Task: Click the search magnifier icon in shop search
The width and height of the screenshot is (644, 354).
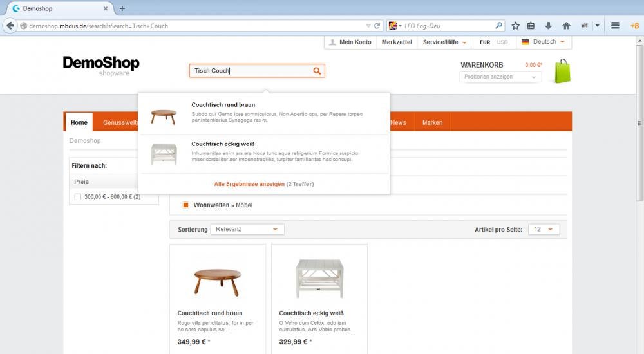Action: tap(317, 71)
